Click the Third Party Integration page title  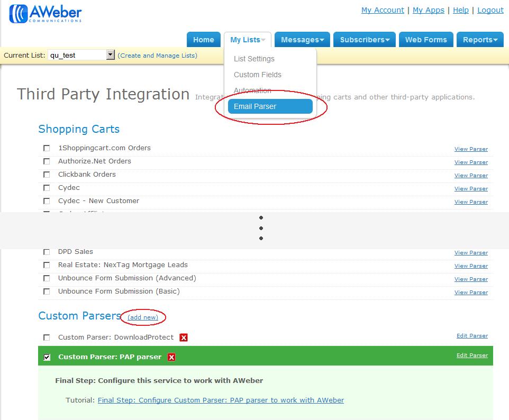pos(103,94)
